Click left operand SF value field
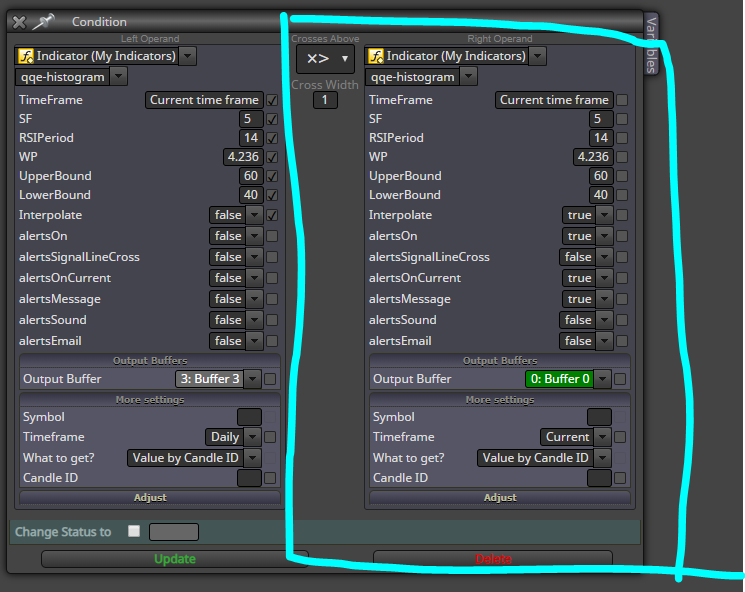Screen dimensions: 745x592 pos(251,119)
